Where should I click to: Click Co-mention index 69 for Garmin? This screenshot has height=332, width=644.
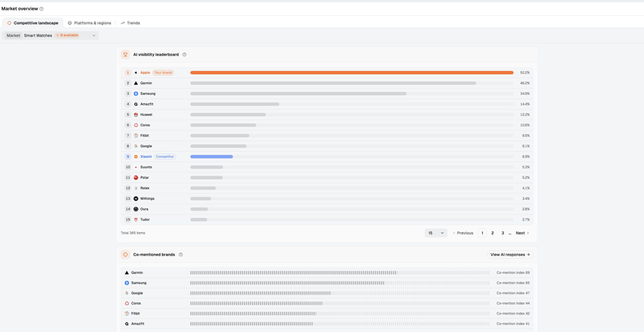tap(513, 273)
